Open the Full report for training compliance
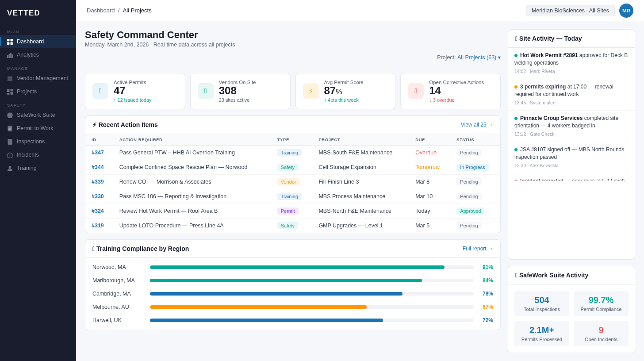Viewport: 644px width, 361px height. pyautogui.click(x=477, y=249)
